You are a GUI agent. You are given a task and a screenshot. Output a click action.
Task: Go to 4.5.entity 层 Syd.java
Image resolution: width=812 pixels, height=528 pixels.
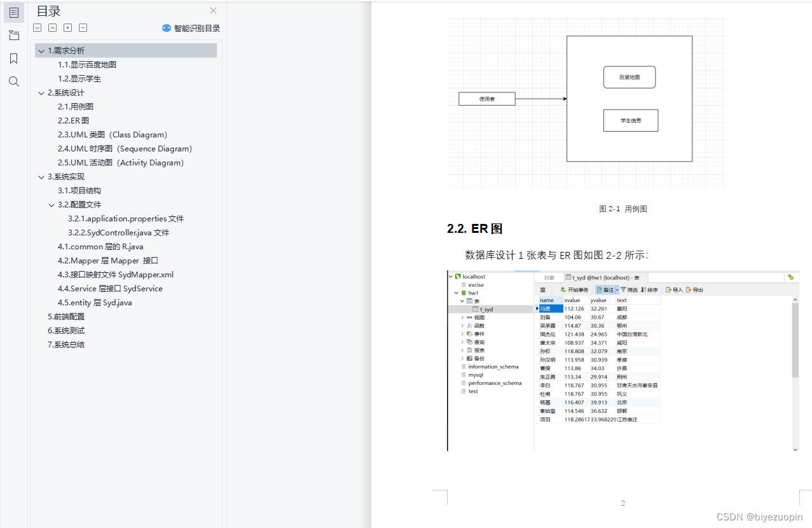pyautogui.click(x=95, y=303)
